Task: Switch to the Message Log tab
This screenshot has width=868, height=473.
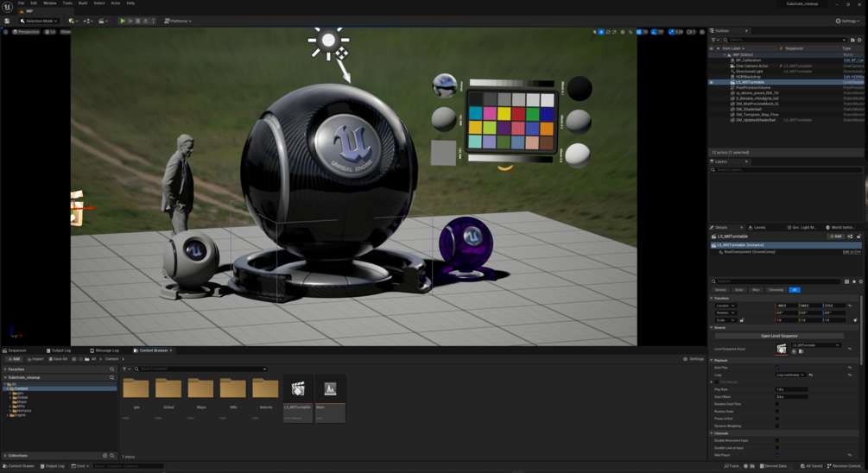Action: point(104,350)
